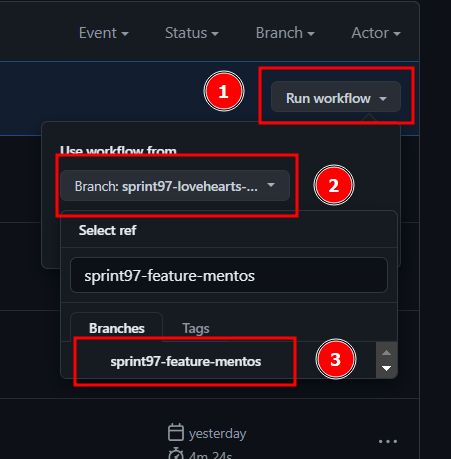Click the Run workflow button

pos(336,97)
